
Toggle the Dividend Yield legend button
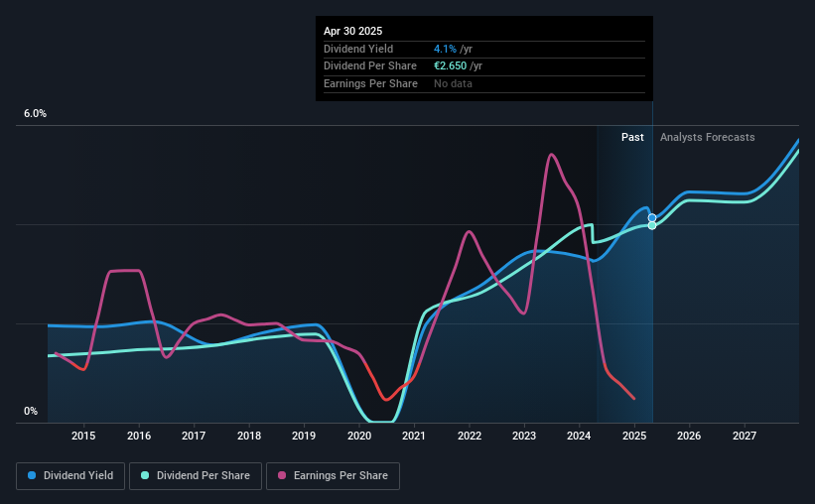pyautogui.click(x=70, y=476)
